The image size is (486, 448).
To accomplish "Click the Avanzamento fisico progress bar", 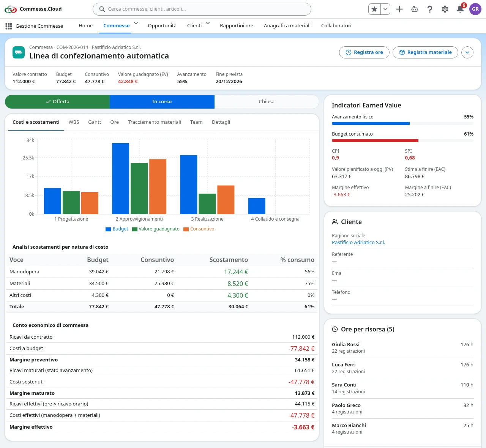I will (x=402, y=123).
